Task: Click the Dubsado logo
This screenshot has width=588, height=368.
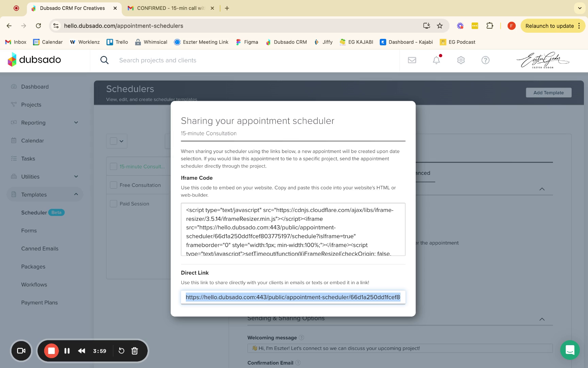Action: coord(34,60)
